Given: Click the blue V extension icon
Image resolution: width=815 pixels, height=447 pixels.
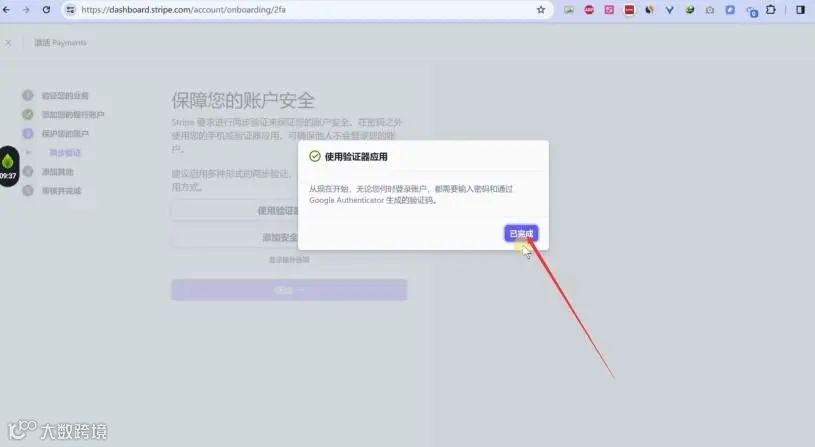Looking at the screenshot, I should click(669, 10).
